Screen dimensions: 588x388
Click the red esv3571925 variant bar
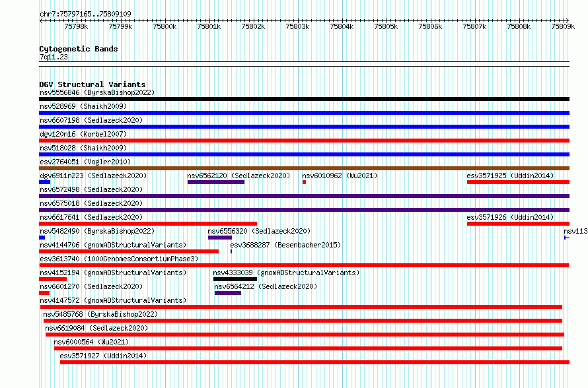click(x=518, y=182)
